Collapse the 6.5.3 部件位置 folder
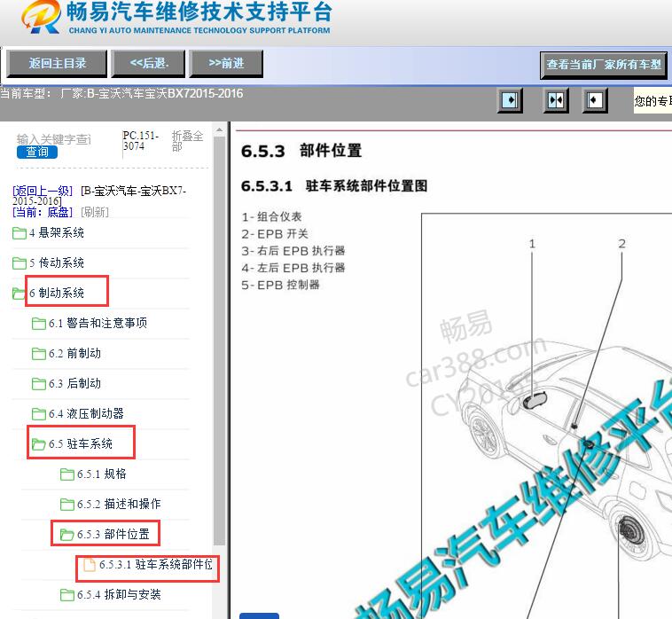 (113, 534)
